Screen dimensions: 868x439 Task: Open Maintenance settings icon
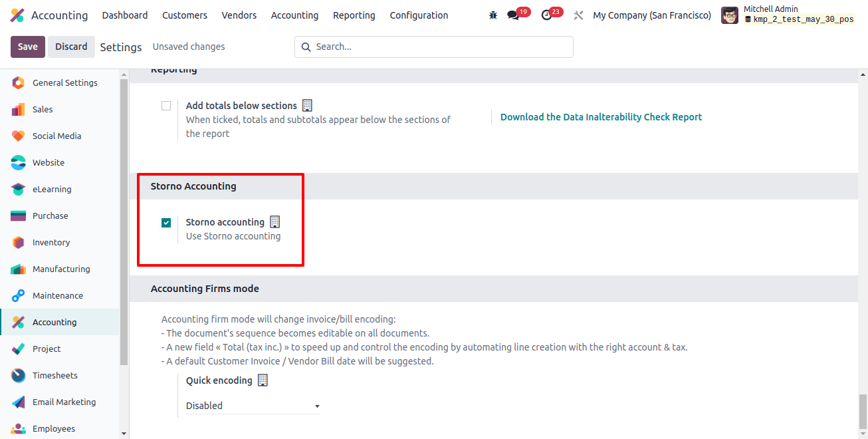pos(19,296)
